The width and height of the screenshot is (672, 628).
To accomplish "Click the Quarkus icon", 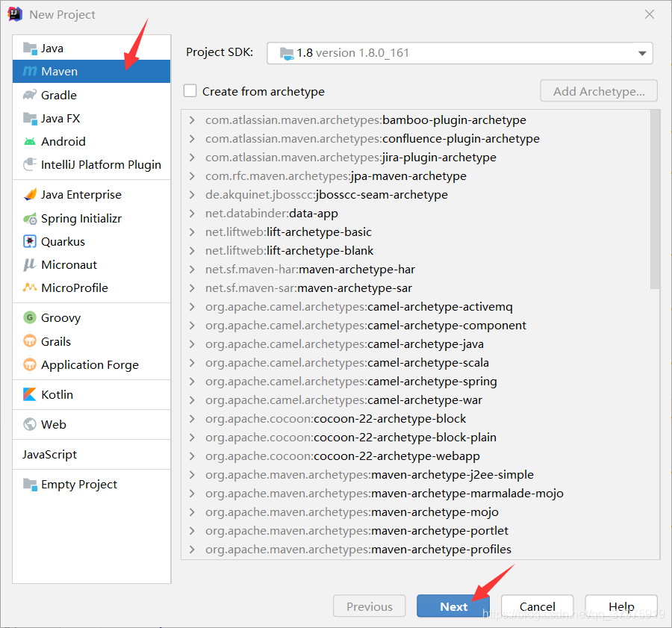I will 30,242.
